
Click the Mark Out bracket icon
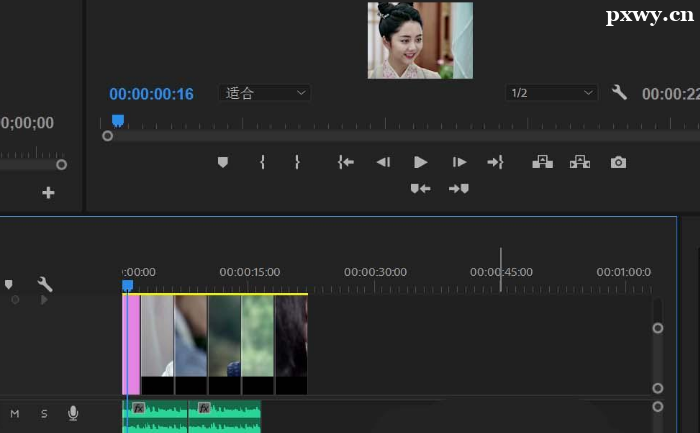point(297,162)
